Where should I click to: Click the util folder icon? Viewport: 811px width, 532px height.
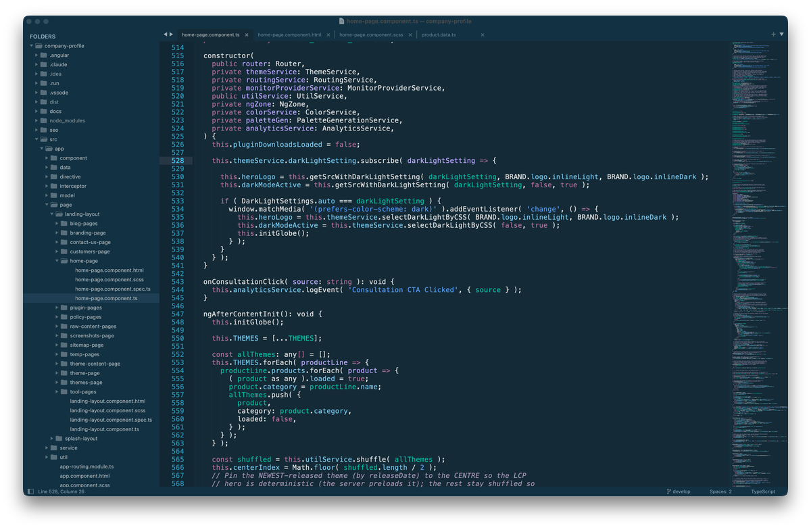pos(53,457)
